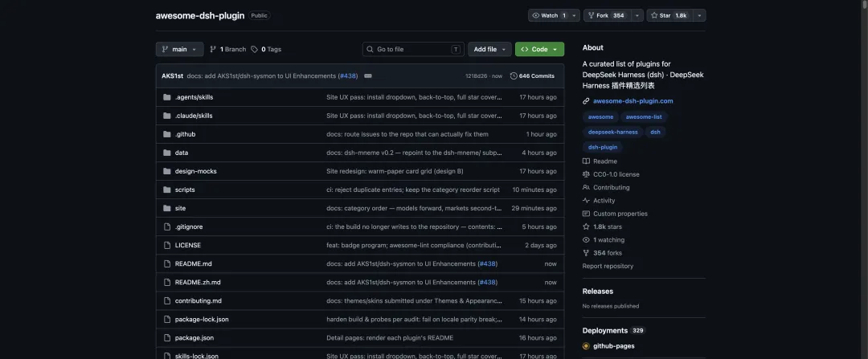Open package.json commit 'Detail pages: render each plugin's README'
The width and height of the screenshot is (868, 359).
[x=390, y=338]
